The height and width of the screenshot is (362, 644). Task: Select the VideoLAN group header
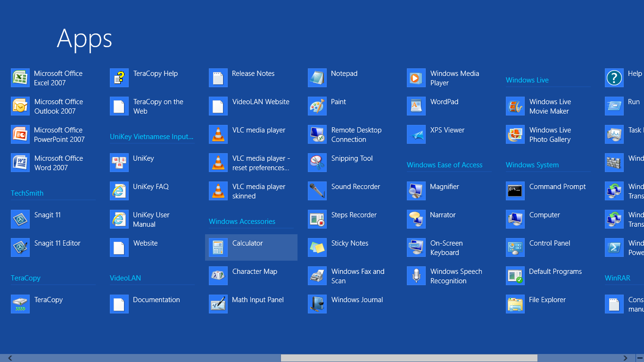coord(125,278)
